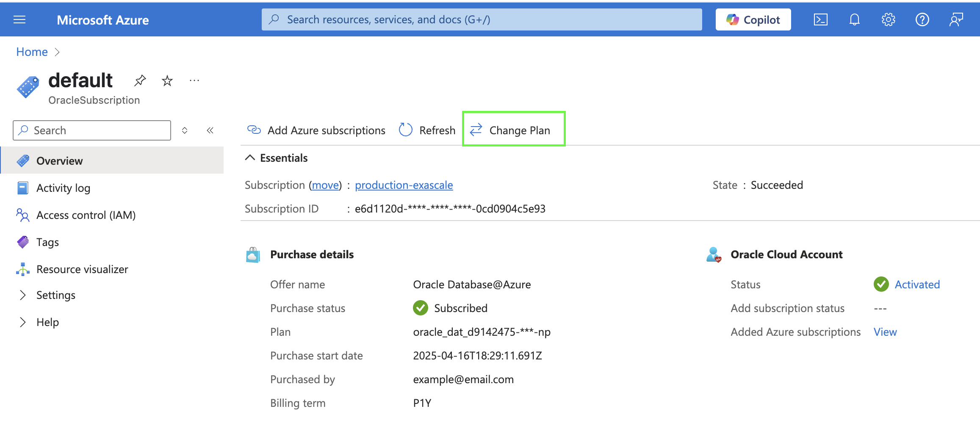The height and width of the screenshot is (442, 980).
Task: Mark default as favorite with star
Action: click(167, 80)
